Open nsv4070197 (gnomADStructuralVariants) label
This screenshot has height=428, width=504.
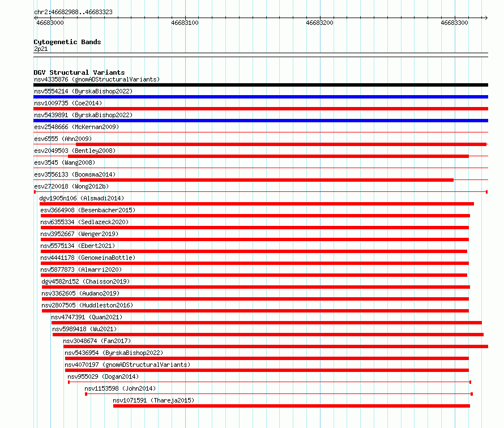click(127, 365)
